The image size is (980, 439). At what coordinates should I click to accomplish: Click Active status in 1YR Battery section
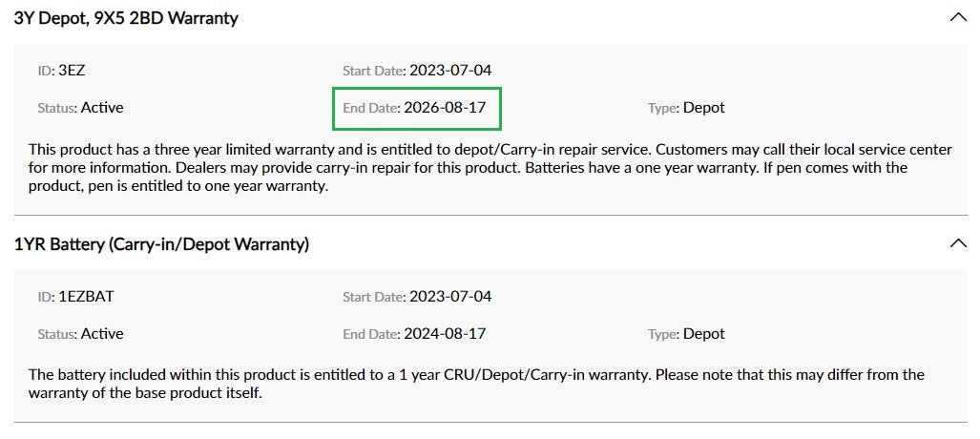coord(102,334)
